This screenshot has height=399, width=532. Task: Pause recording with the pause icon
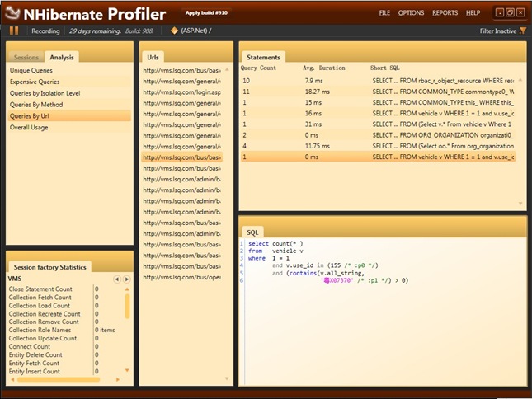click(14, 31)
